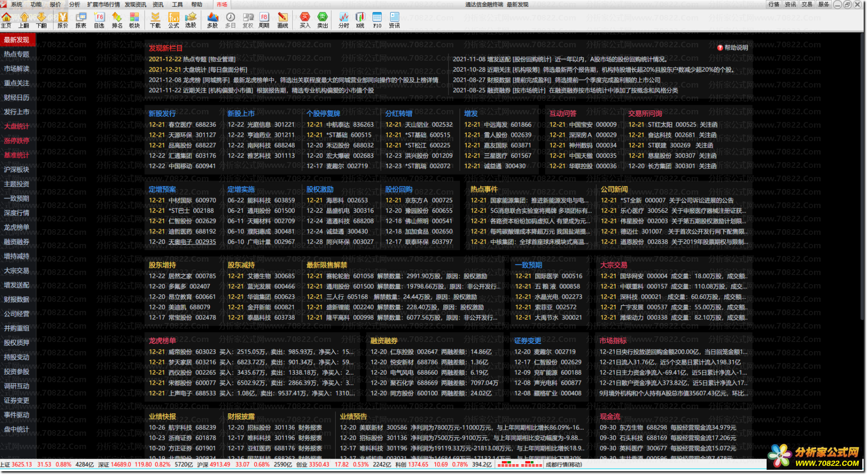Select 大盘统计 in the left sidebar
The height and width of the screenshot is (475, 868).
coord(18,126)
